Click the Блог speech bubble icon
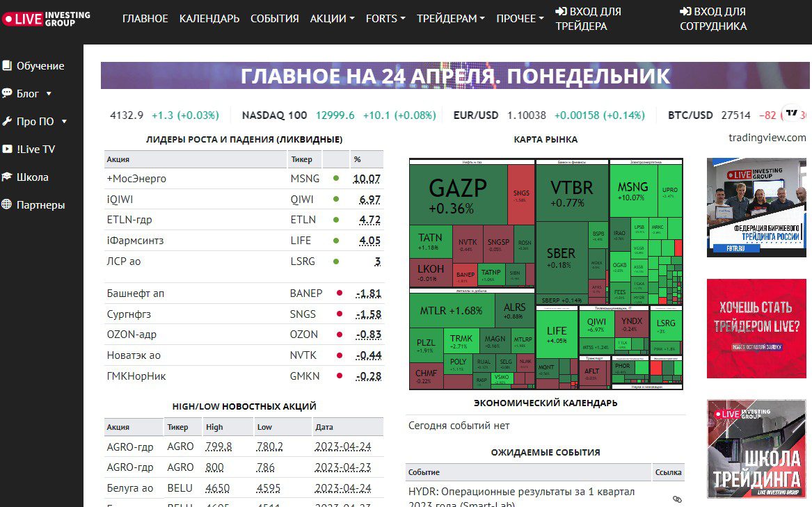 (7, 93)
